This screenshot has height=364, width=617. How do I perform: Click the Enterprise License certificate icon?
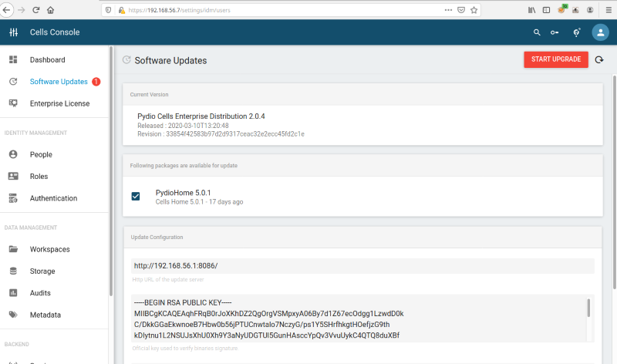click(x=13, y=103)
